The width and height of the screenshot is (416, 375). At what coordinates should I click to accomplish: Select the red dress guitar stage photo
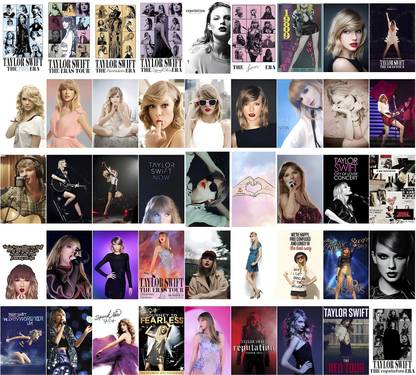pos(392,113)
